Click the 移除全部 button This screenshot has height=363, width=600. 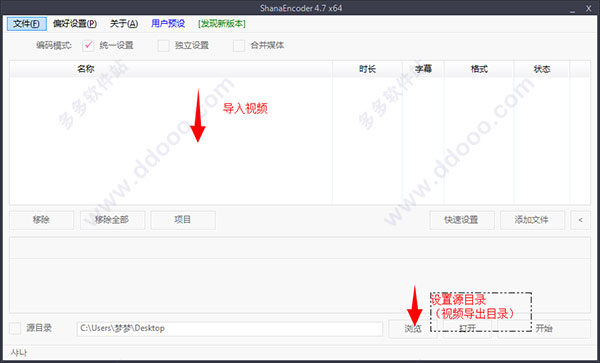(x=112, y=220)
